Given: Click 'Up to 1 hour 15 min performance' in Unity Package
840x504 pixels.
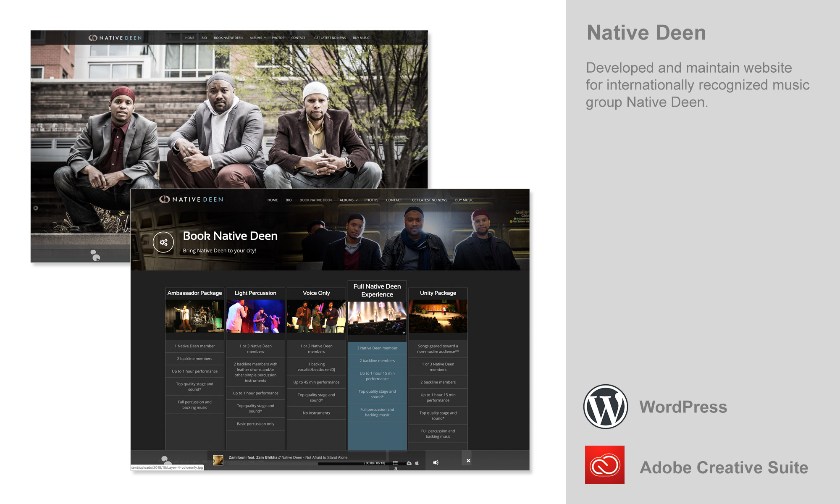Looking at the screenshot, I should click(438, 398).
